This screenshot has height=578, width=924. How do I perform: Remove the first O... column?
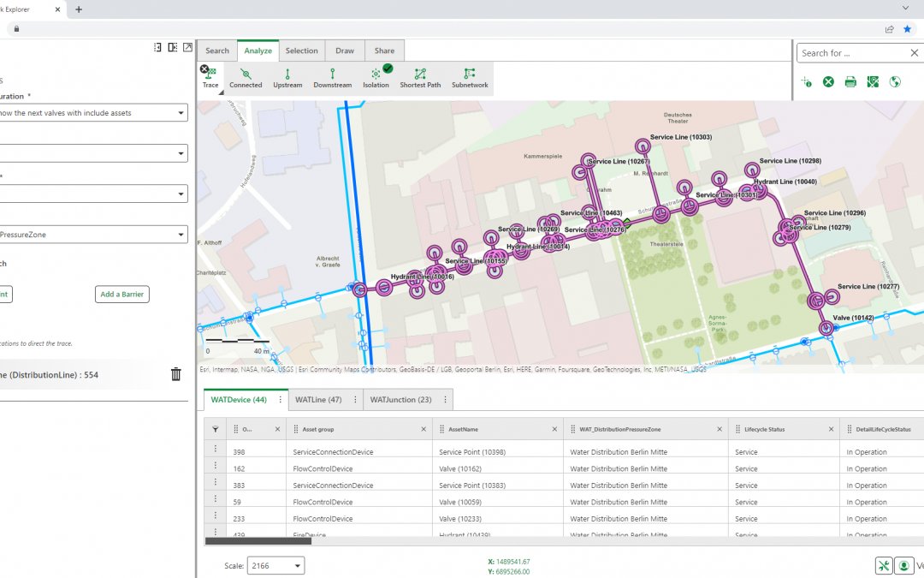coord(277,429)
